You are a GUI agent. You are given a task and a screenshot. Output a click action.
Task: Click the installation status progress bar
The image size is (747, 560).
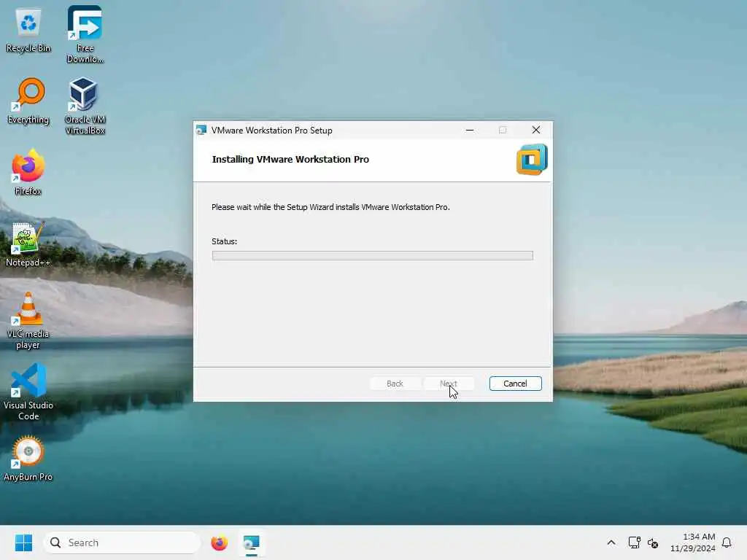coord(373,256)
